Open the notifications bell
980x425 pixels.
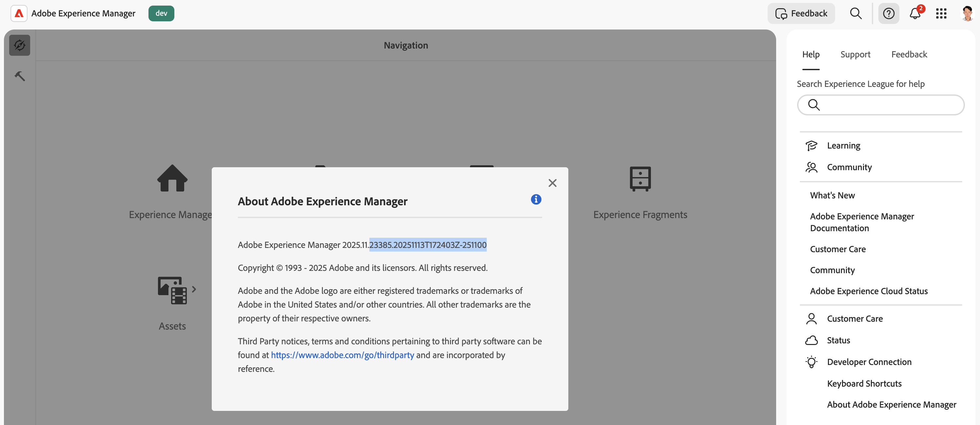coord(914,13)
